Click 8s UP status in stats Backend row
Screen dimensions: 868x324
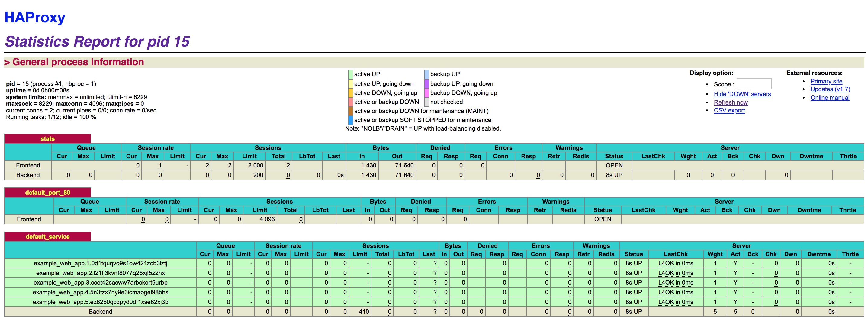[x=614, y=175]
